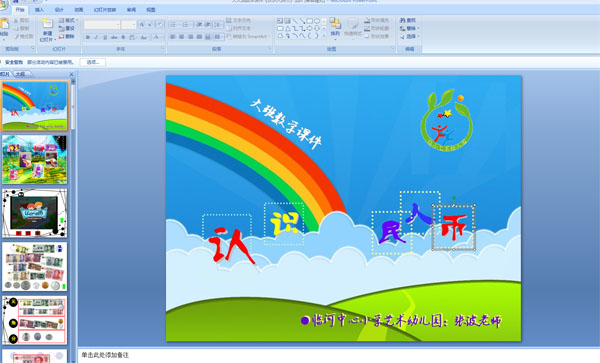Click the Find binoculars icon
Image resolution: width=600 pixels, height=363 pixels.
[403, 20]
